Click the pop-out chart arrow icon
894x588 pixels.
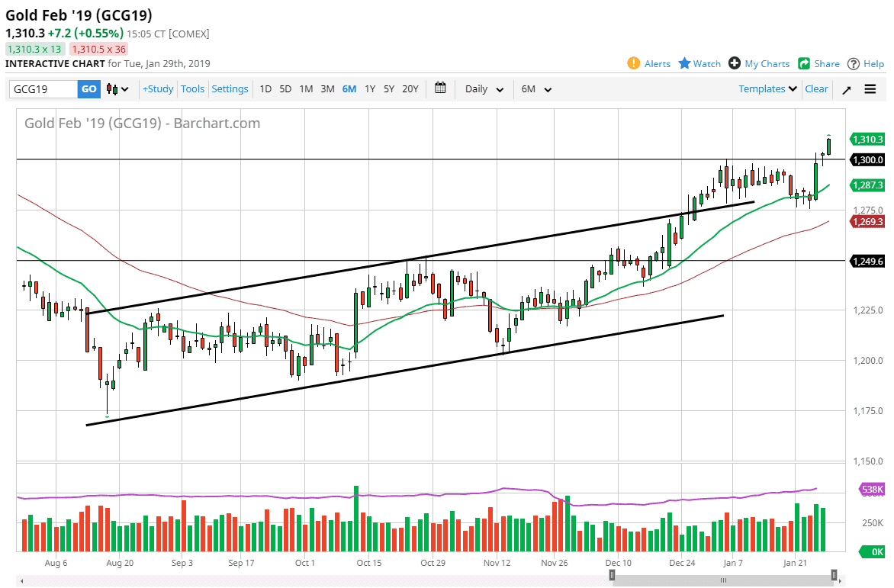847,89
